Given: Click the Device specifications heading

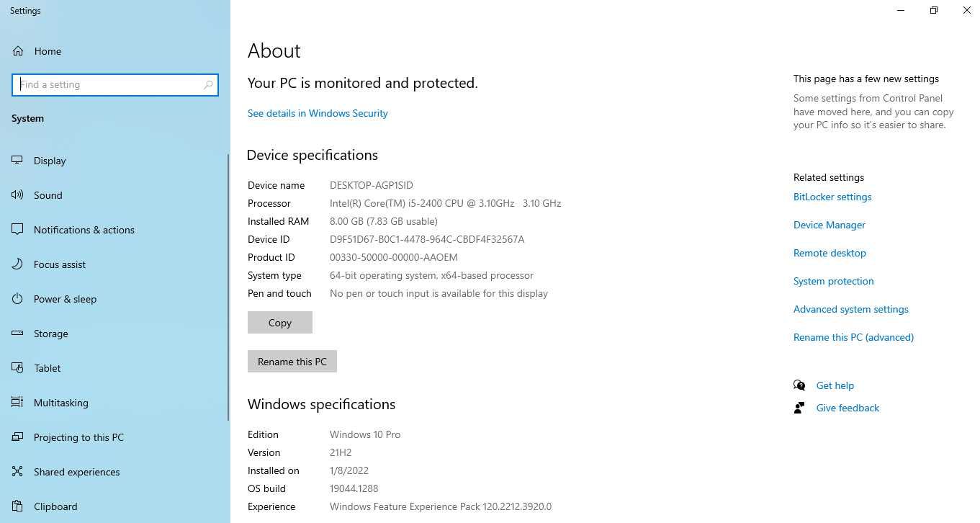Looking at the screenshot, I should (313, 155).
